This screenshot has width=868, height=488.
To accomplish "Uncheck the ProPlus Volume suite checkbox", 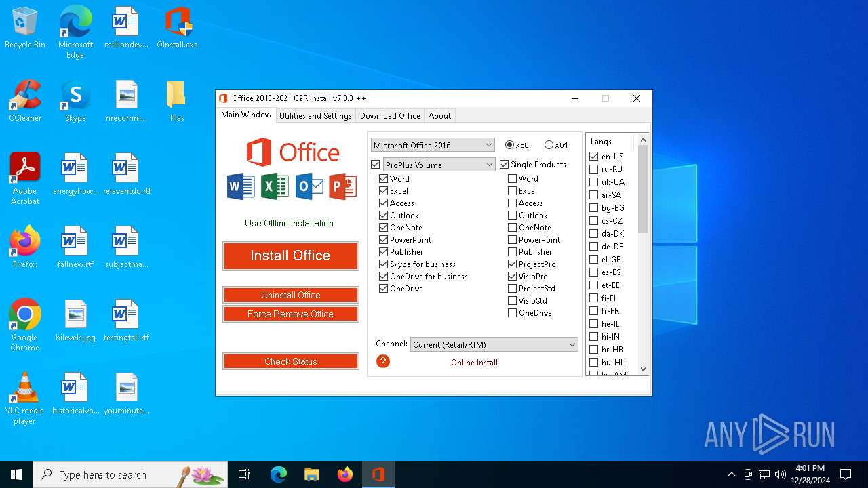I will 376,165.
